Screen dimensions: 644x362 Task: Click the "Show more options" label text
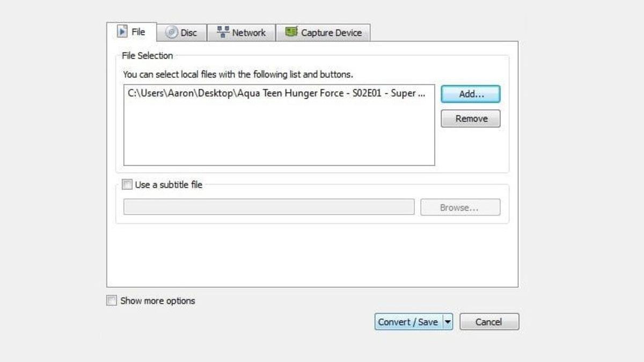click(158, 301)
